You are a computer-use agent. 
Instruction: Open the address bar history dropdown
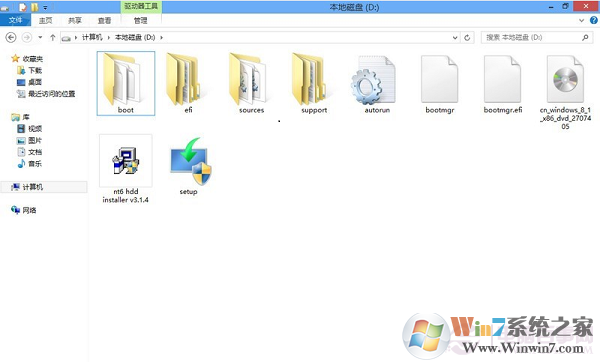pos(455,38)
